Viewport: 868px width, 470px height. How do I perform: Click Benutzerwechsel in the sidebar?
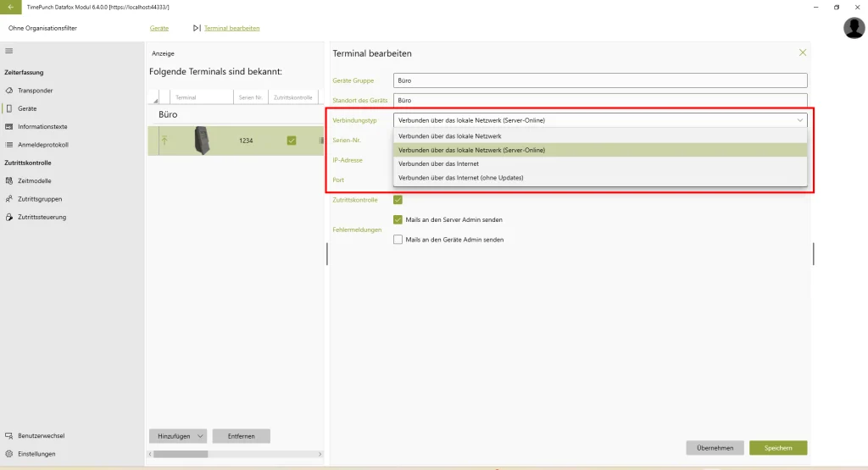[x=41, y=436]
